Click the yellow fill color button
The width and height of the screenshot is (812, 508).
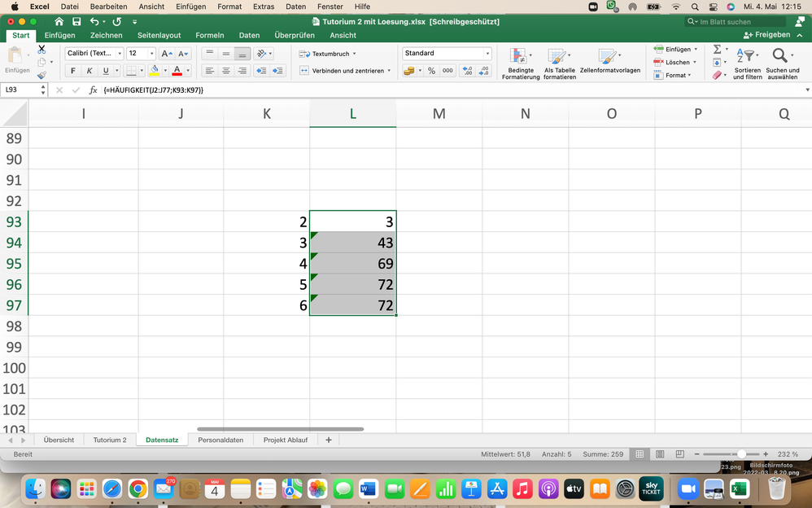coord(155,71)
